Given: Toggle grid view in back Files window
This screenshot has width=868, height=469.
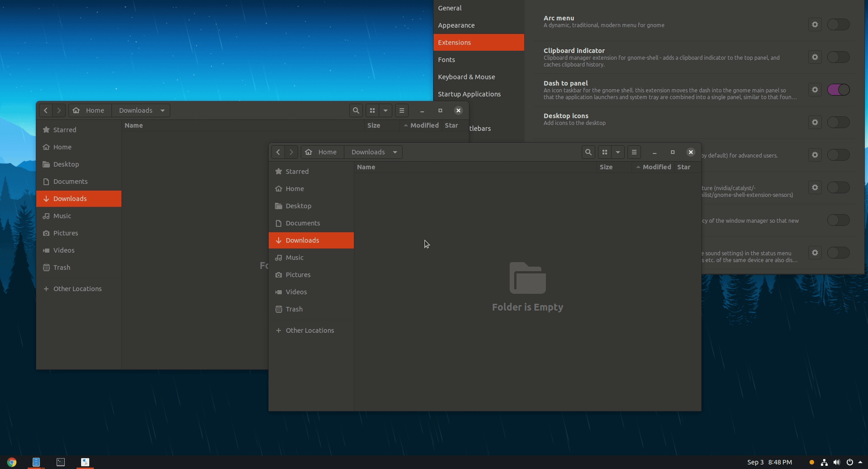Looking at the screenshot, I should pyautogui.click(x=372, y=110).
